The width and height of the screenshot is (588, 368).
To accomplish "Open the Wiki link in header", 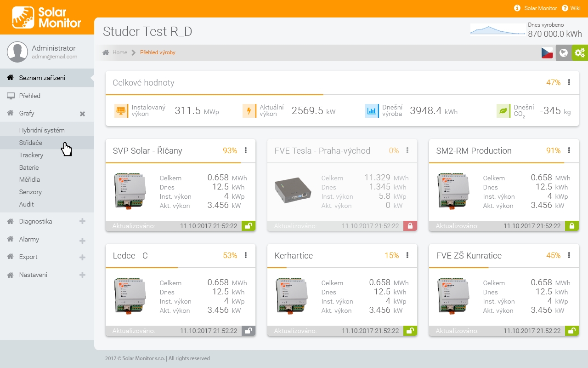I will coord(575,8).
